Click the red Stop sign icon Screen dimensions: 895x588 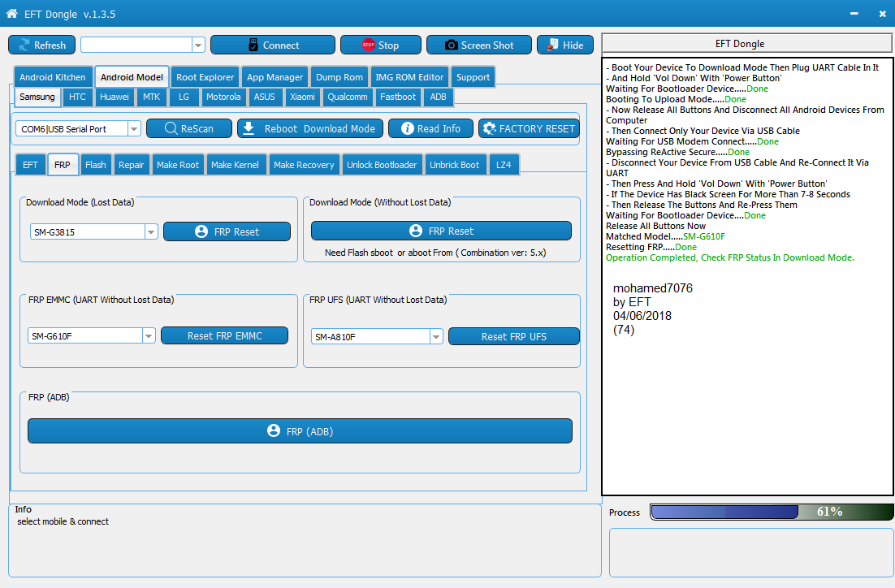(x=368, y=45)
